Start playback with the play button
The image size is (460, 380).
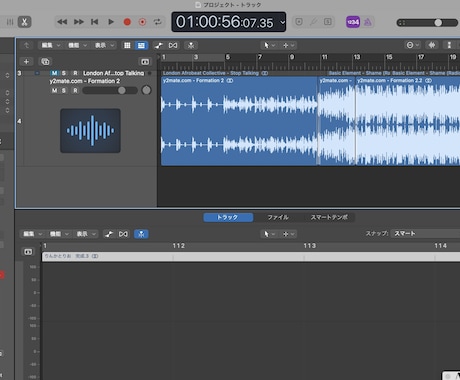pos(111,22)
